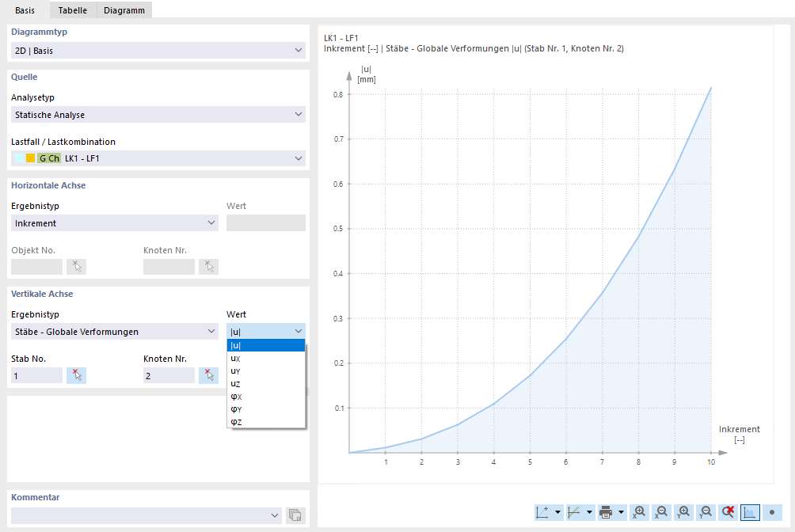
Task: Toggle filled area display under curve
Action: pyautogui.click(x=750, y=512)
